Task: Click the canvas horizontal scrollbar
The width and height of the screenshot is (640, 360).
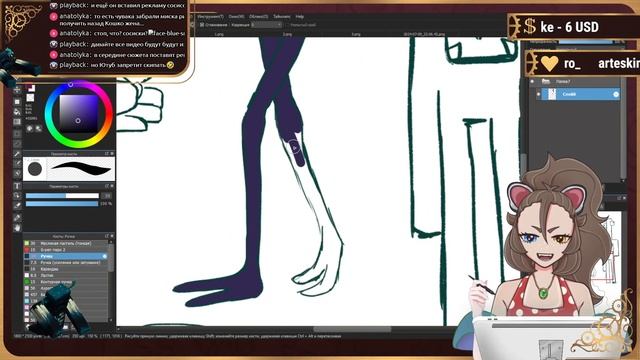Action: pos(352,329)
